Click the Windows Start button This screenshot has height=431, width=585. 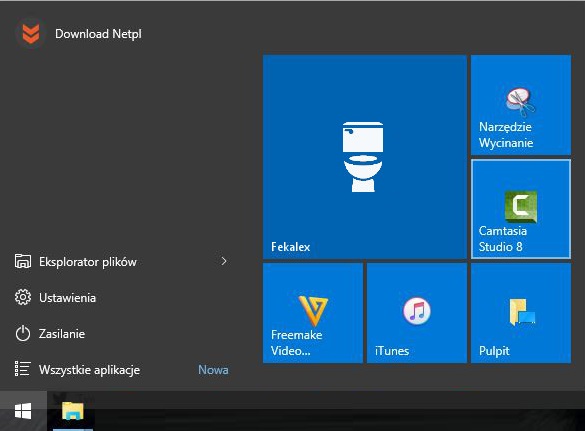(23, 411)
